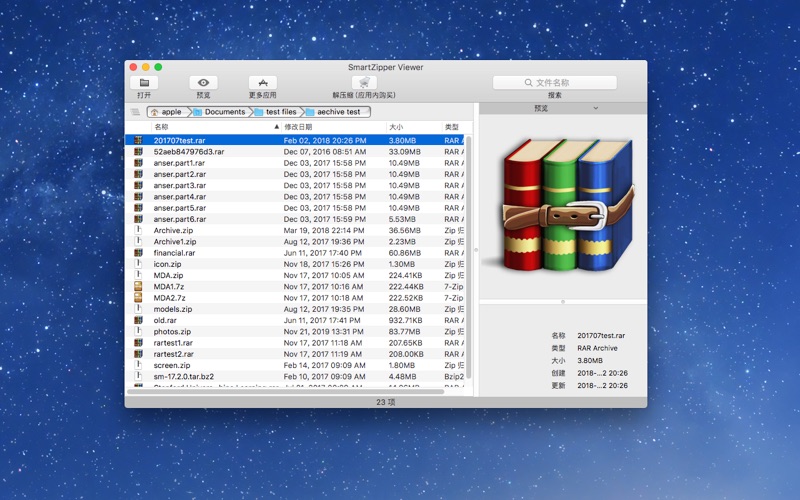
Task: Click the zip icon beside models.zip
Action: [138, 309]
